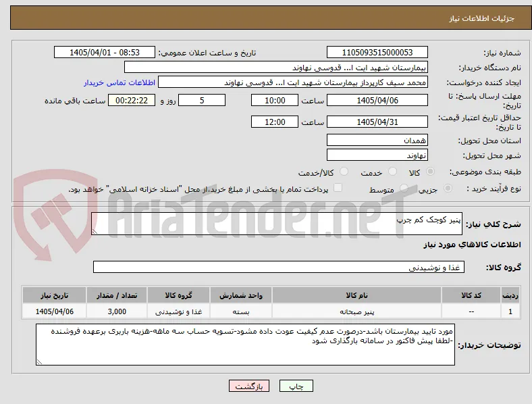Click the unit cell بسته

point(241,311)
